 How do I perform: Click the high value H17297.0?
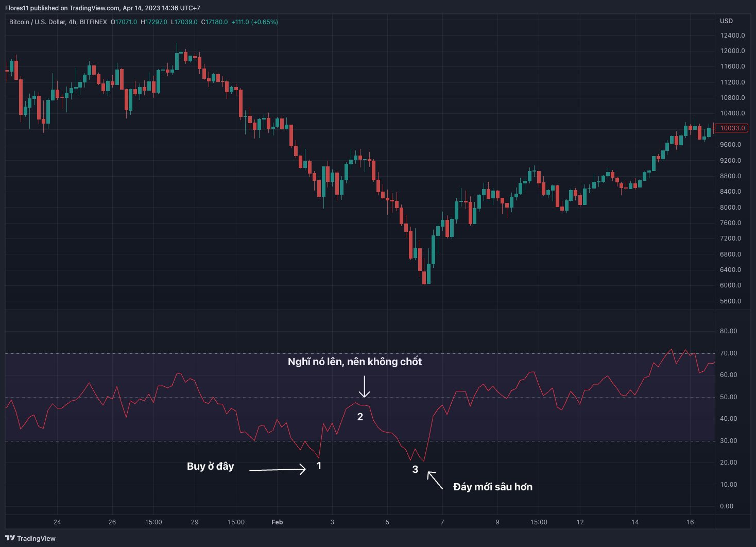click(154, 22)
